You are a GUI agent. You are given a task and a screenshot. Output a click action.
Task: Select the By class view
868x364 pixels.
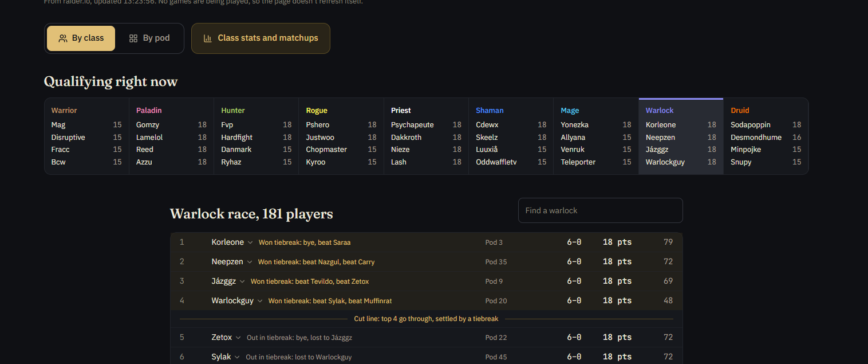(x=81, y=38)
